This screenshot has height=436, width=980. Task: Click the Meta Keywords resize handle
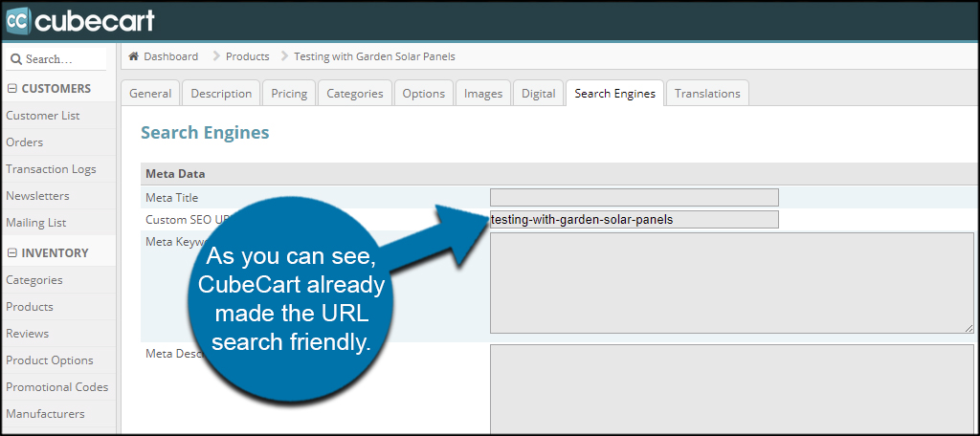pos(969,329)
